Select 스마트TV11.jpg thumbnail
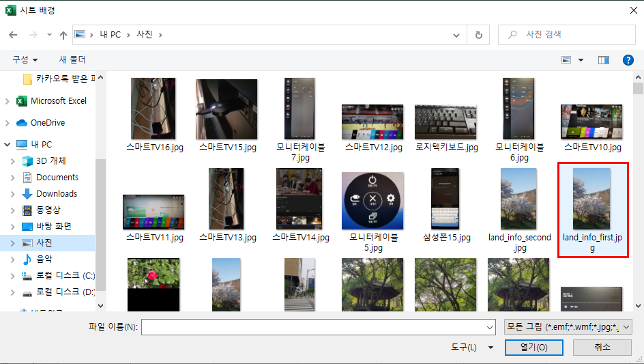 pyautogui.click(x=153, y=212)
